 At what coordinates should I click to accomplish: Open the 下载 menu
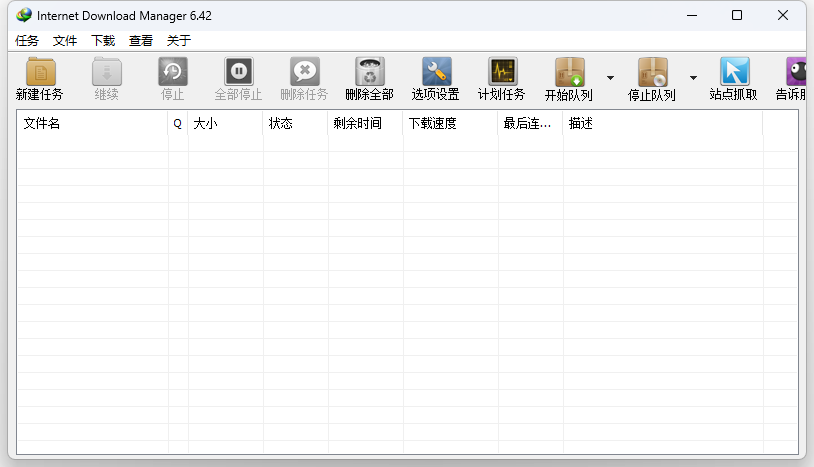point(103,41)
